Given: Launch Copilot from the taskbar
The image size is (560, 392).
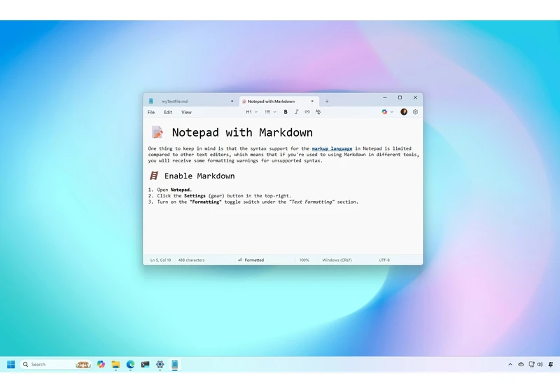Looking at the screenshot, I should (x=101, y=364).
